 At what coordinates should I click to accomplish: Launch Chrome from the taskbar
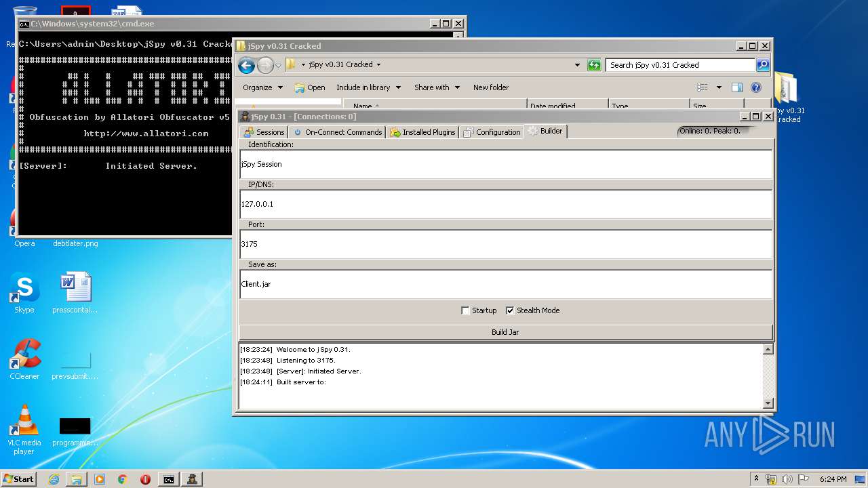tap(123, 479)
